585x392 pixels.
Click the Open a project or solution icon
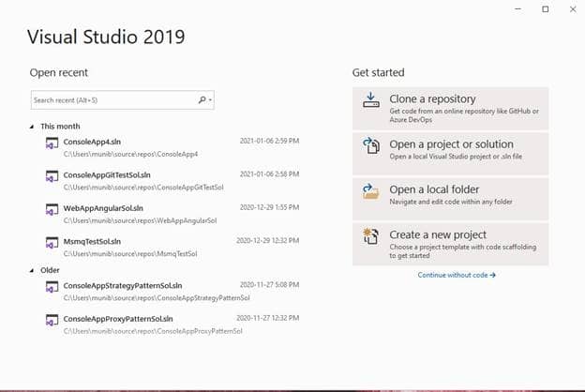point(371,145)
